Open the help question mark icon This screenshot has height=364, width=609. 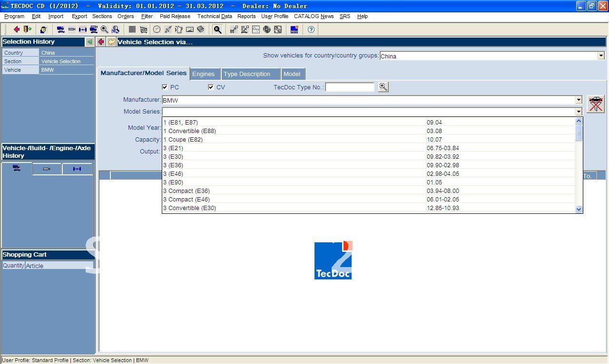pyautogui.click(x=311, y=29)
